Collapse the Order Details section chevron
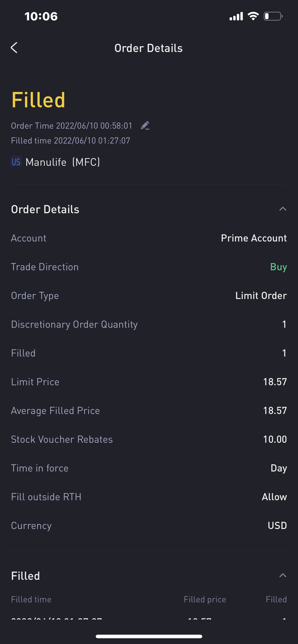The image size is (298, 644). [282, 209]
